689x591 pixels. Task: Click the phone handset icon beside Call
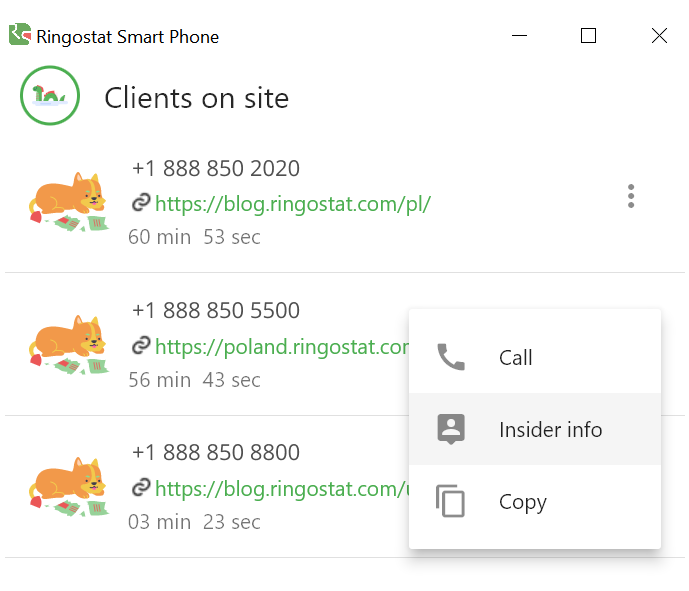pos(450,357)
